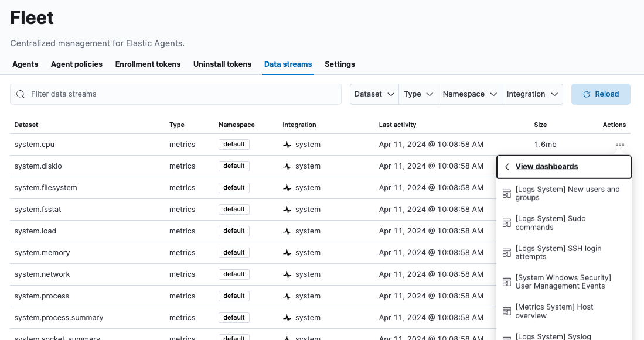Click the back chevron in the View dashboards popup

[x=507, y=166]
